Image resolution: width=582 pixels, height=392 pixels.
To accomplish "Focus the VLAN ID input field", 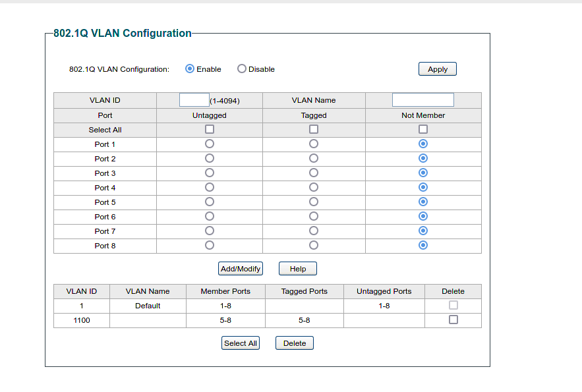I will [x=194, y=100].
